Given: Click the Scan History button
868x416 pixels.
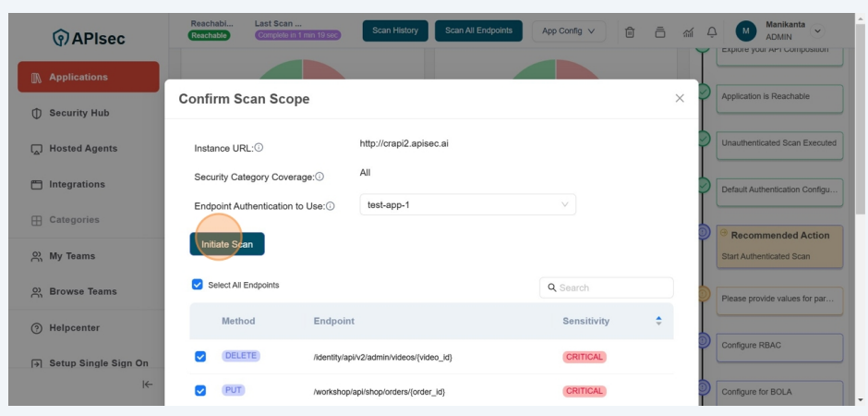Looking at the screenshot, I should pyautogui.click(x=394, y=31).
